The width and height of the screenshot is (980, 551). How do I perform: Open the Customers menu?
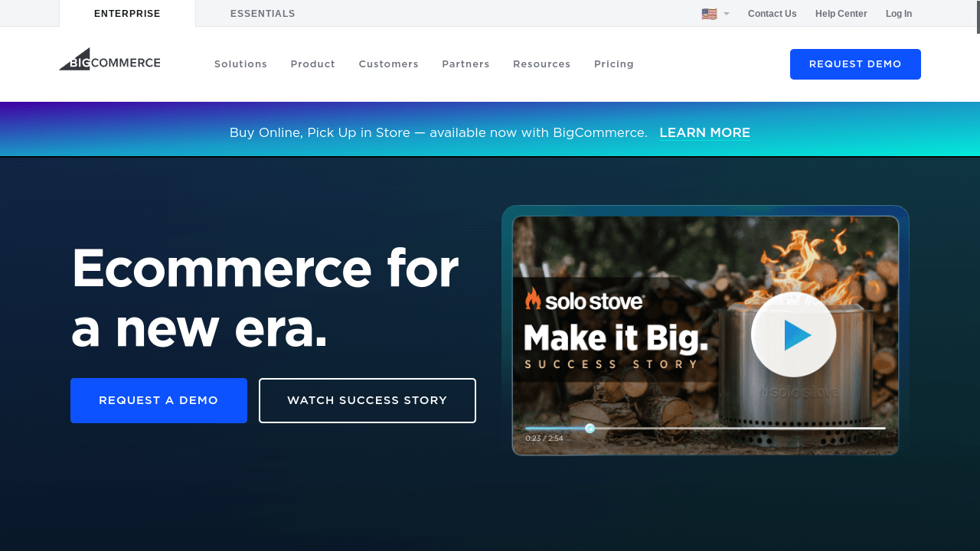(x=389, y=64)
